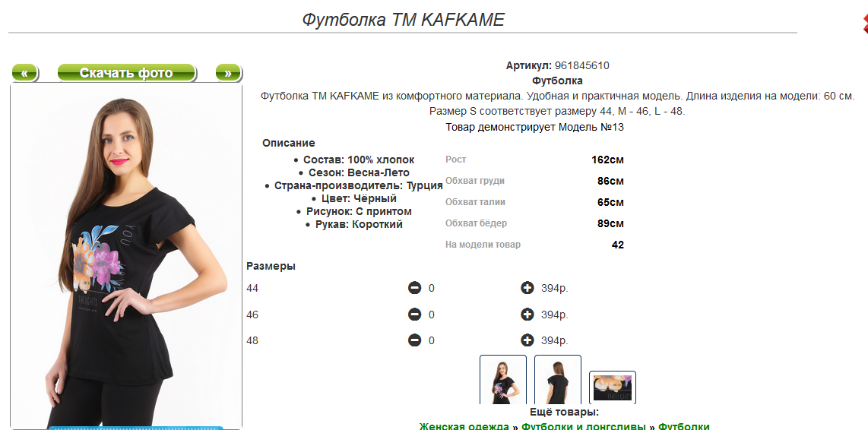The width and height of the screenshot is (868, 430).
Task: Click the size label 44
Action: point(252,289)
